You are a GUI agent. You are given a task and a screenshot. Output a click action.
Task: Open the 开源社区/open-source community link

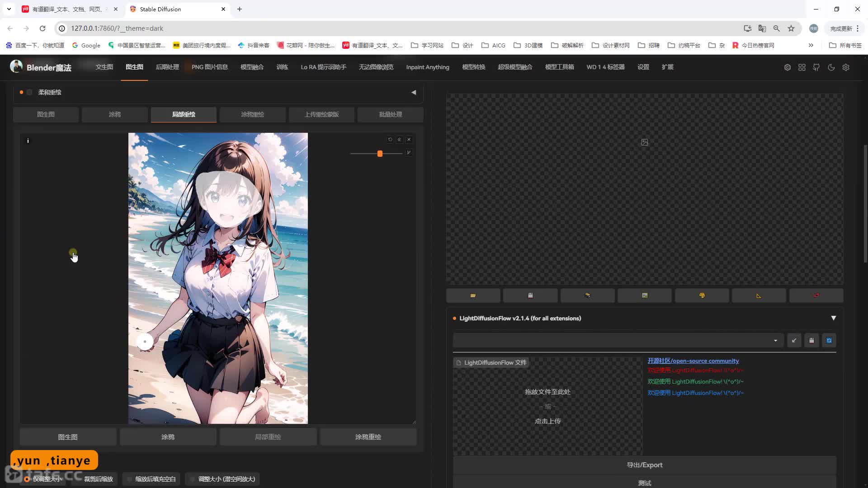pyautogui.click(x=693, y=361)
